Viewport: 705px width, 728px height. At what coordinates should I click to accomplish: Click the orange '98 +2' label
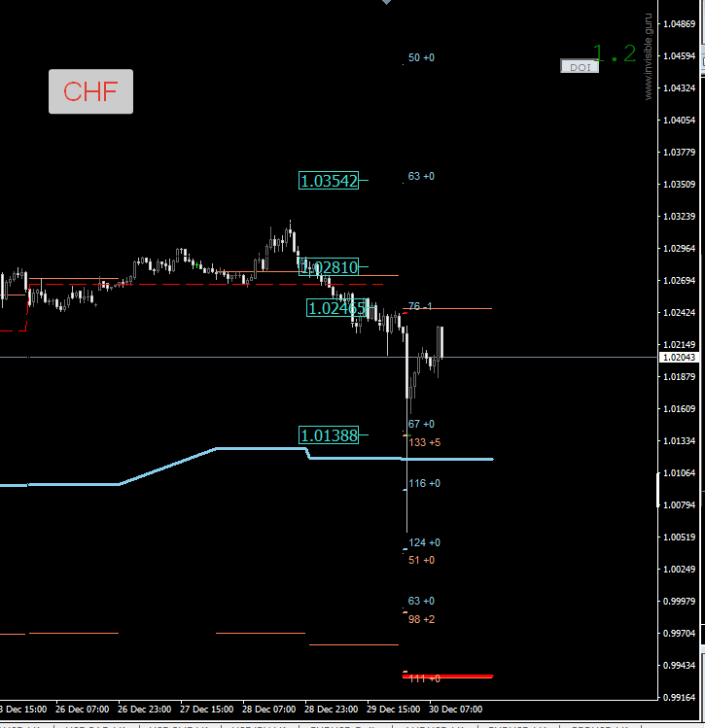pos(422,619)
